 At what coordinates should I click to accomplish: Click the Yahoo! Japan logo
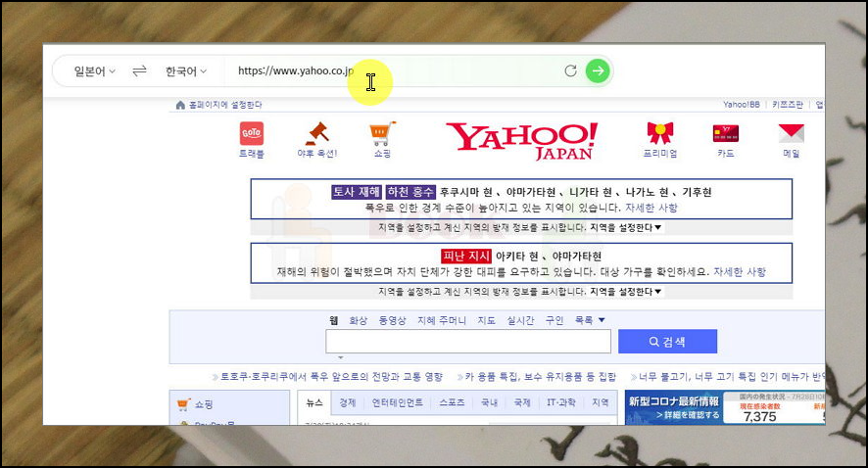point(521,141)
